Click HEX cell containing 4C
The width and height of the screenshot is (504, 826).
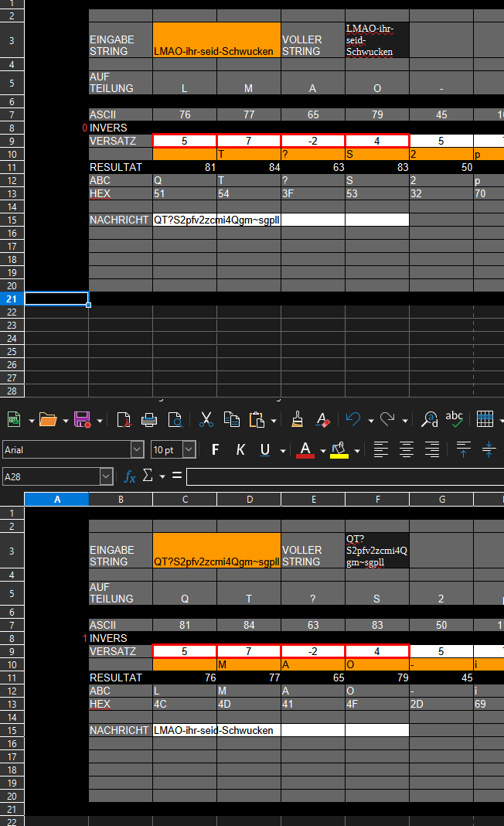[x=185, y=705]
